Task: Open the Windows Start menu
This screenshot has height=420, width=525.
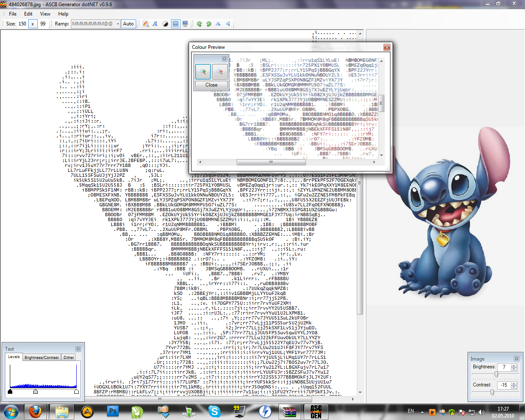Action: 10,411
